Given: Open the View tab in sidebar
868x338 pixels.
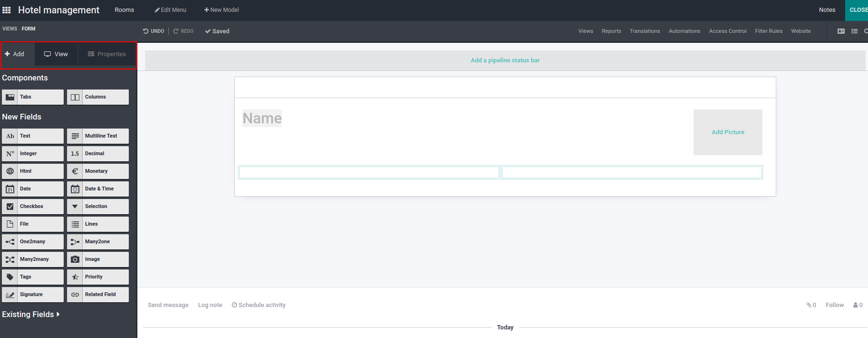Looking at the screenshot, I should tap(56, 54).
